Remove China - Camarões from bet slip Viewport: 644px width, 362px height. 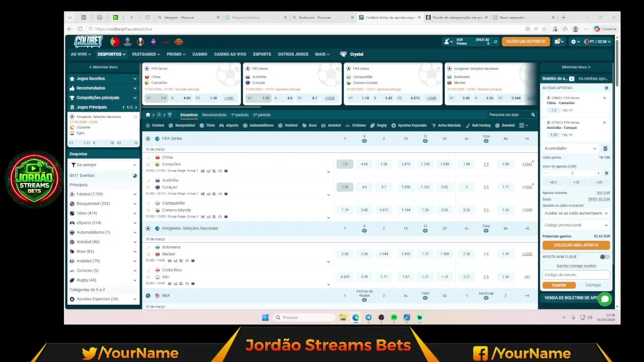[605, 98]
